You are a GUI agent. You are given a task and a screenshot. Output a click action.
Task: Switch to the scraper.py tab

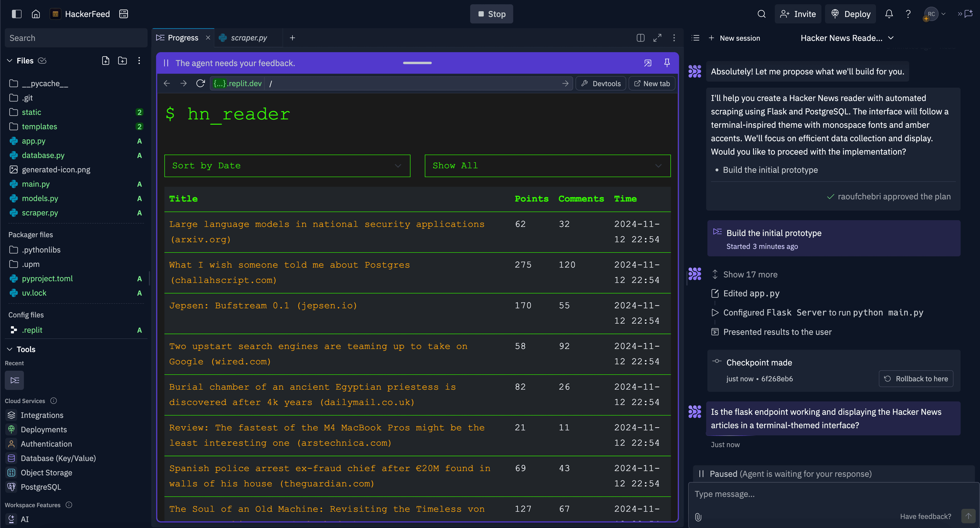point(248,38)
